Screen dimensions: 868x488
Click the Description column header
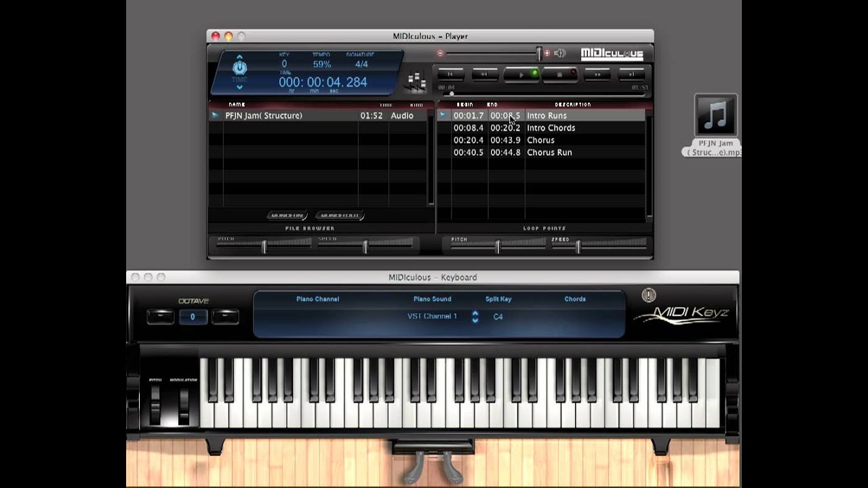click(x=572, y=105)
